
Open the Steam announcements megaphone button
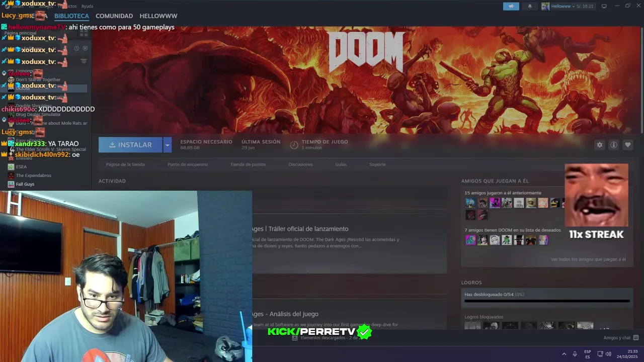point(511,6)
